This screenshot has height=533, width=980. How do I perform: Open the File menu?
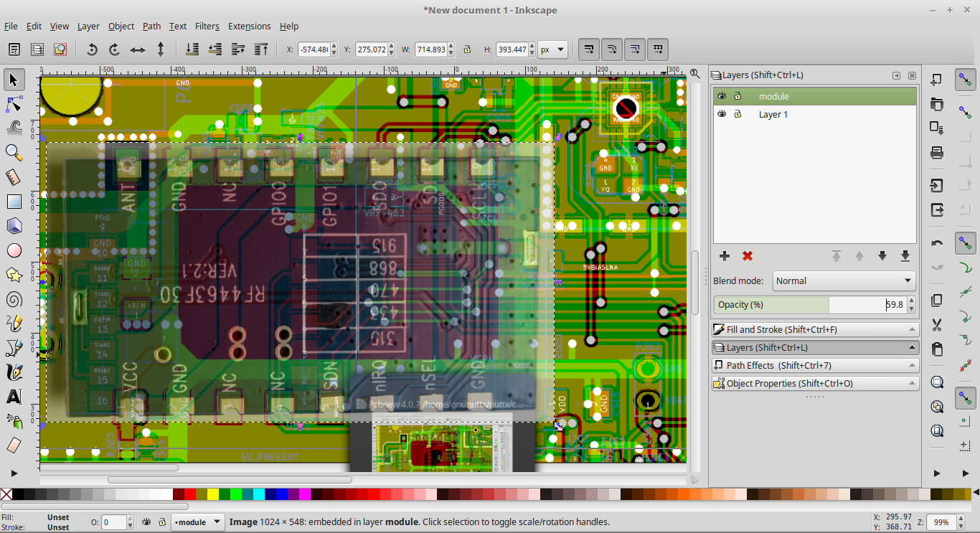click(11, 26)
